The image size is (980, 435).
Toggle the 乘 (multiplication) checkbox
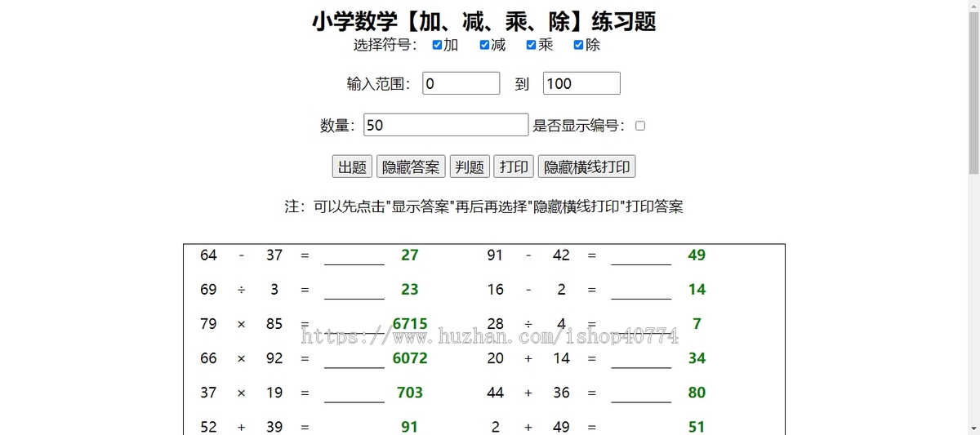coord(531,45)
